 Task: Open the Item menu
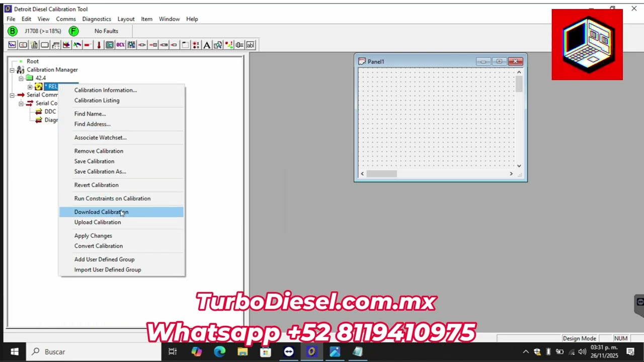(x=146, y=19)
